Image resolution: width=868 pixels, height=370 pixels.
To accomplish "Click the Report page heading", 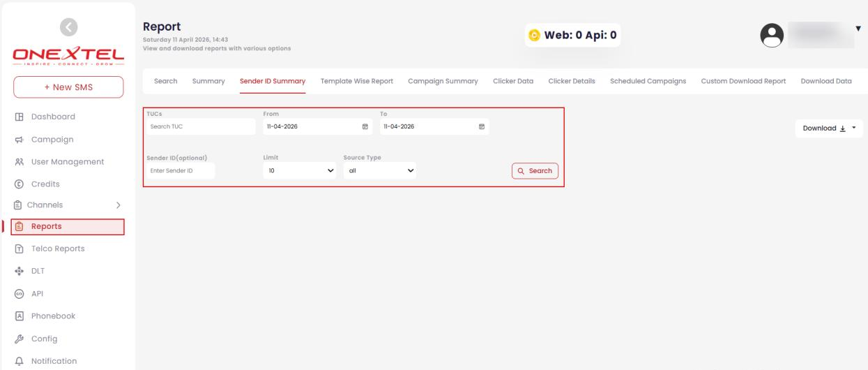I will pos(162,26).
